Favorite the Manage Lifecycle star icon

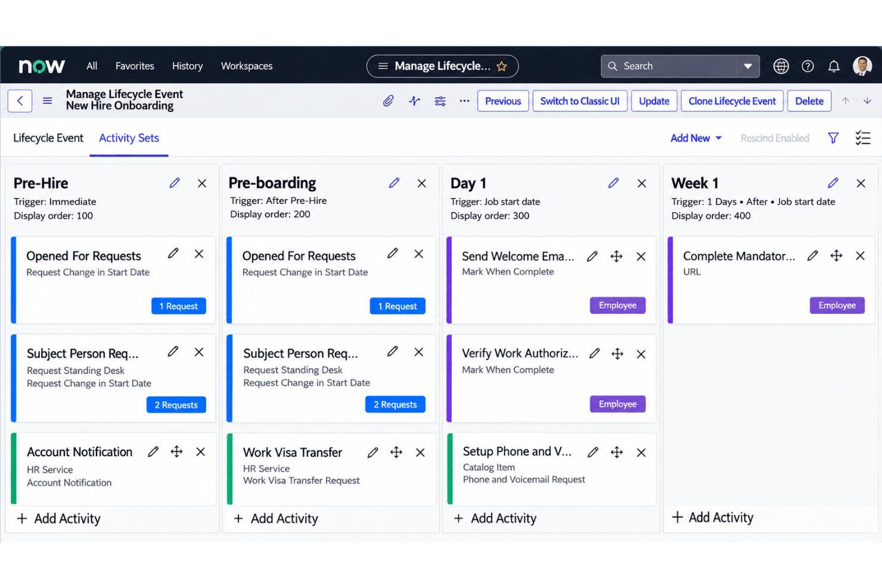point(502,66)
